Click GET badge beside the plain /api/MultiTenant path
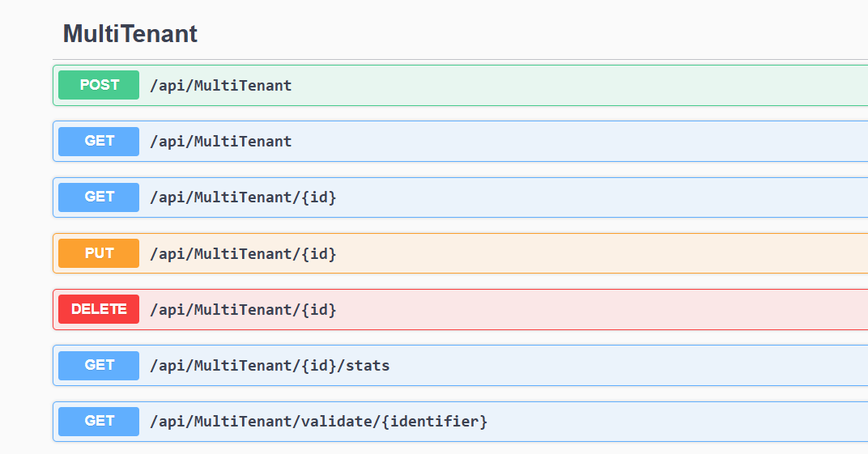The width and height of the screenshot is (868, 454). pos(99,141)
